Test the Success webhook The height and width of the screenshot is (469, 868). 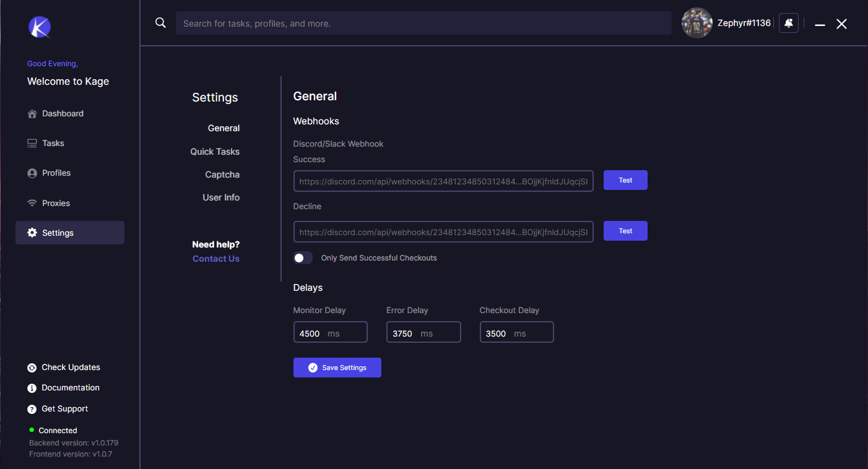point(625,180)
